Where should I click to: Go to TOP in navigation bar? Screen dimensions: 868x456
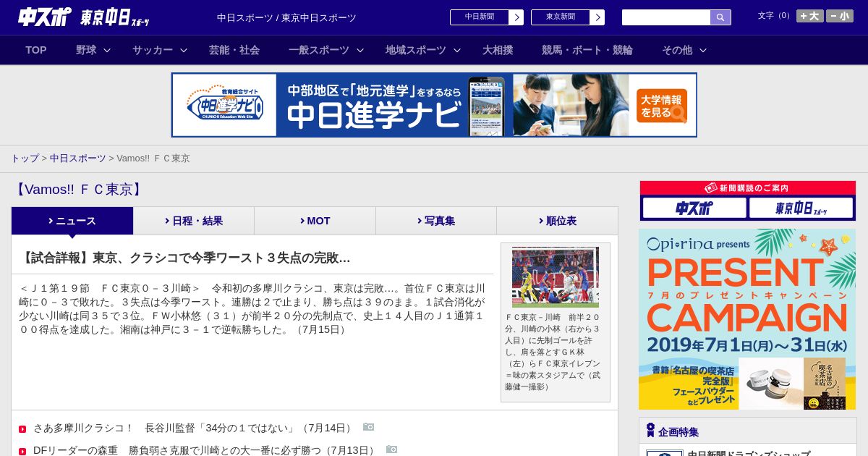[36, 50]
